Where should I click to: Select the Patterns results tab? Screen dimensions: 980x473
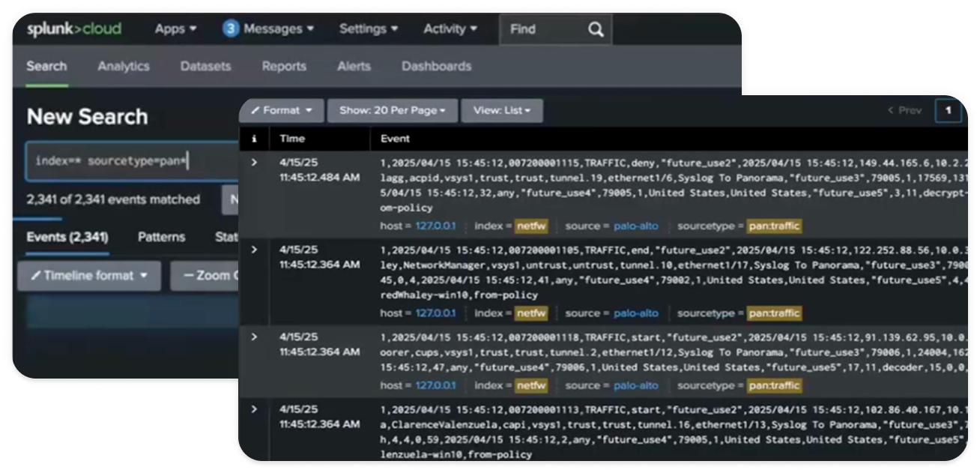(161, 237)
